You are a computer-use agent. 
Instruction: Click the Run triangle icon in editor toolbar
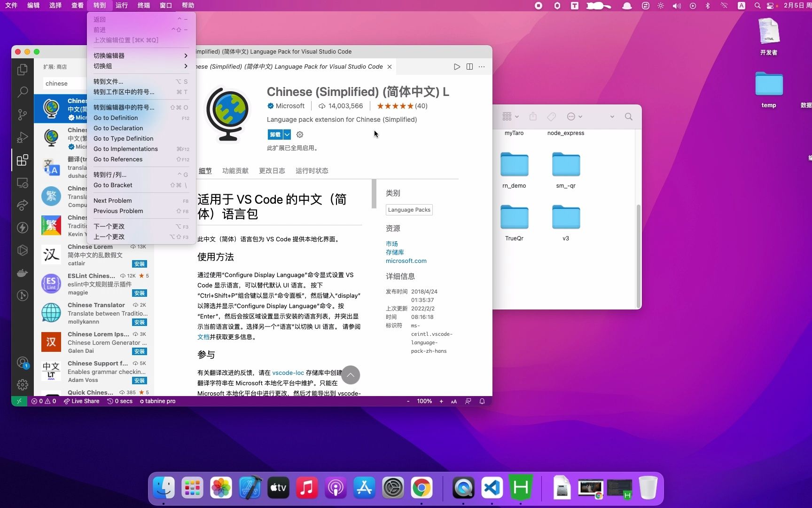tap(457, 67)
